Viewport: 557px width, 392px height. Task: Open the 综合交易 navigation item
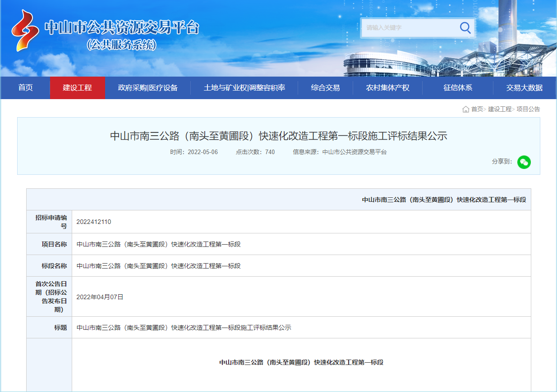[325, 88]
